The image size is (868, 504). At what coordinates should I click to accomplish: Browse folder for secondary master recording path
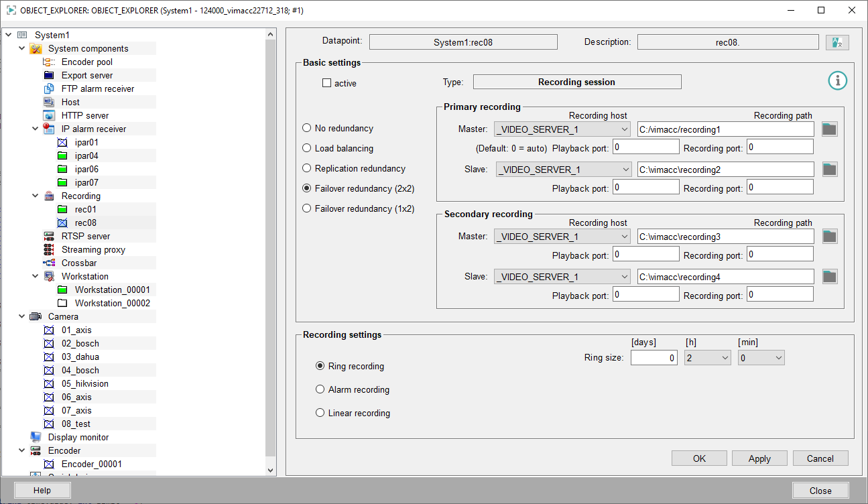tap(830, 237)
